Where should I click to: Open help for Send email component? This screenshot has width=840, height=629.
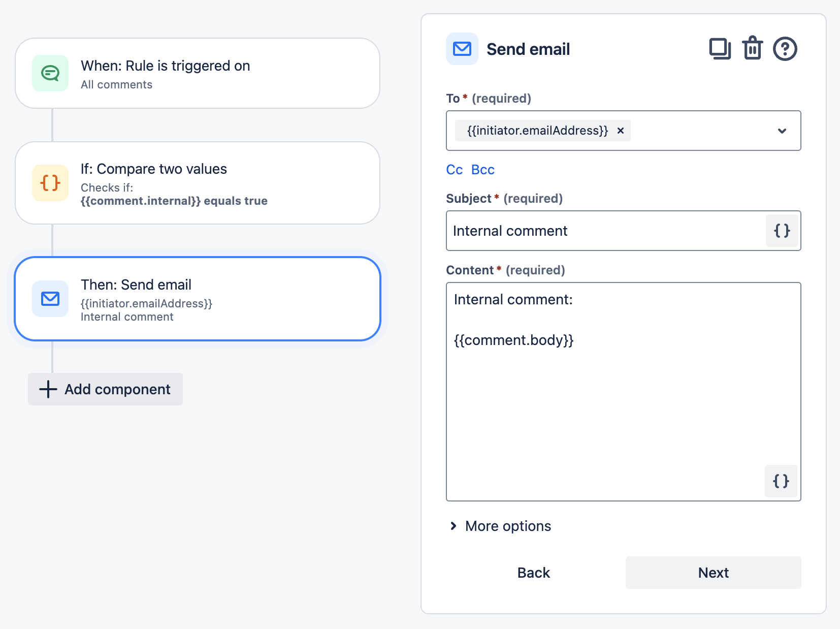(785, 49)
